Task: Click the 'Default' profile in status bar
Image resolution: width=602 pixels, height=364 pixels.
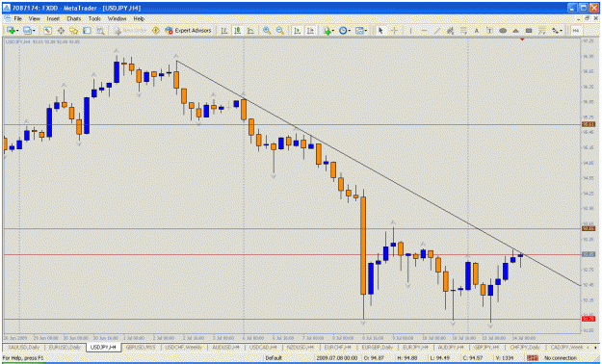Action: pyautogui.click(x=274, y=358)
